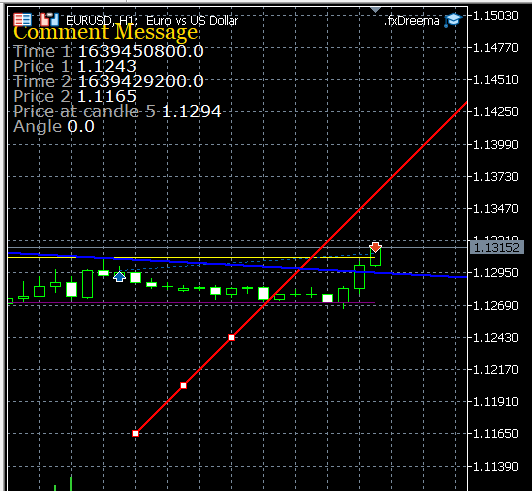The height and width of the screenshot is (491, 532).
Task: Click the One Click Trading panel icon
Action: [x=22, y=20]
